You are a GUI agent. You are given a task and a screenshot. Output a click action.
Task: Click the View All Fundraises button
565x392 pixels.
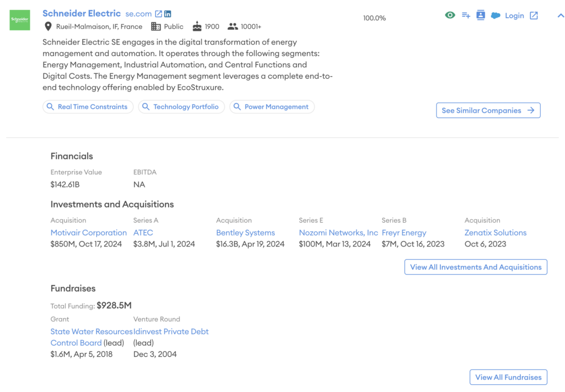(508, 377)
